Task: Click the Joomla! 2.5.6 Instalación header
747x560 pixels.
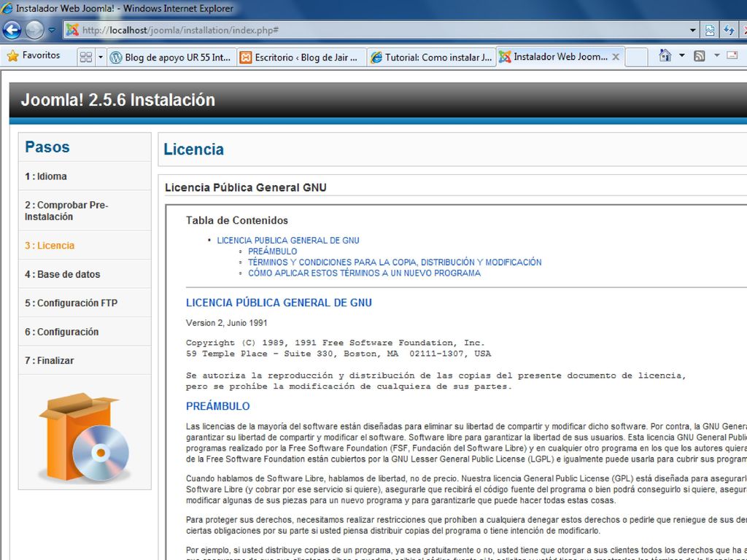Action: (117, 100)
